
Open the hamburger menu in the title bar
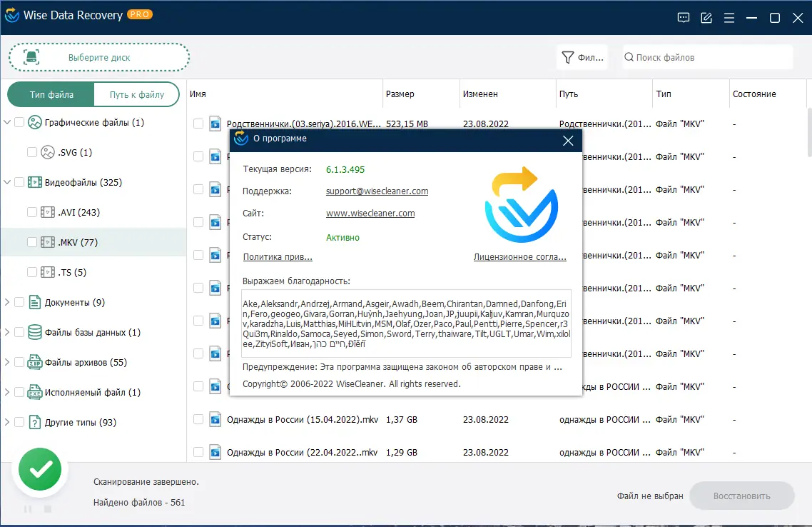(x=729, y=17)
